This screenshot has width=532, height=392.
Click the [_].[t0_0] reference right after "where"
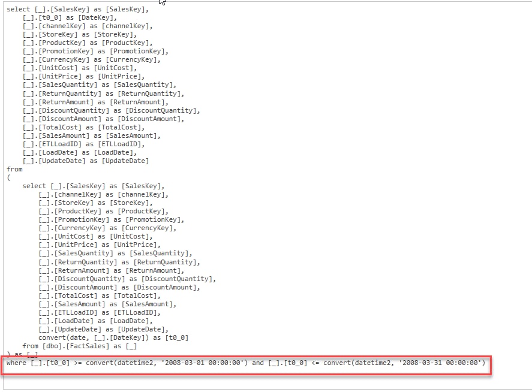50,363
